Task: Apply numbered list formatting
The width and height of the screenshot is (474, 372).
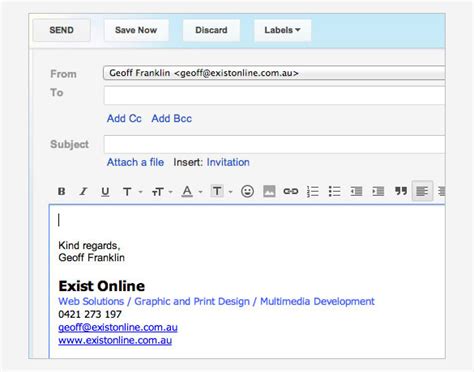Action: (x=313, y=191)
